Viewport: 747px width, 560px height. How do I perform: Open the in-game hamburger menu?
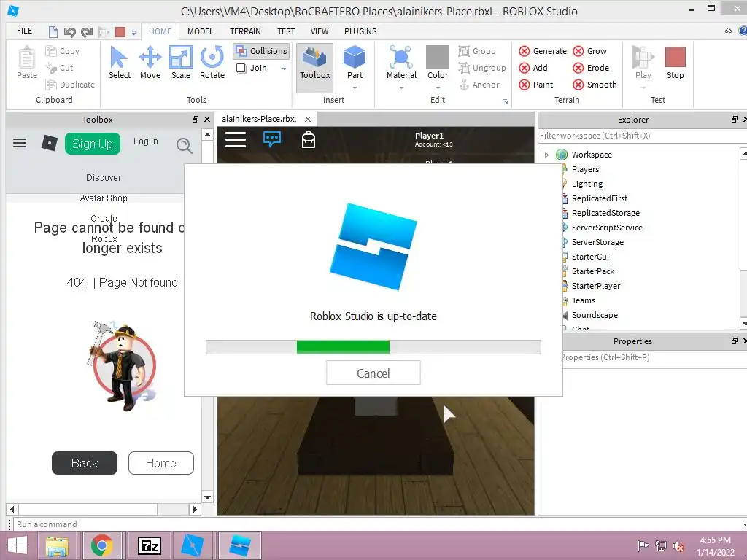click(236, 139)
